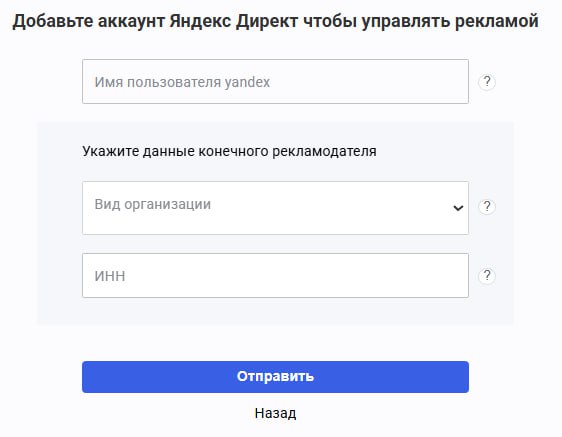Focus the Имя пользователя yandex input
This screenshot has width=562, height=437.
point(275,82)
